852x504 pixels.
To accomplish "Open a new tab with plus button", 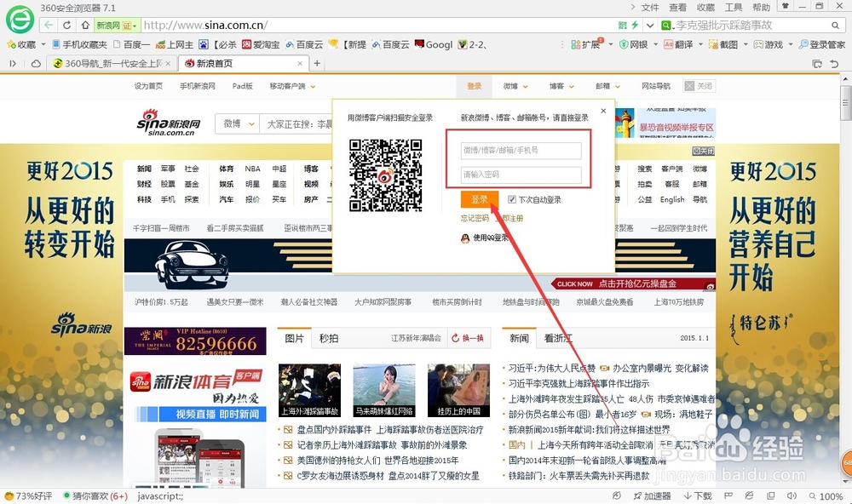I will coord(317,64).
